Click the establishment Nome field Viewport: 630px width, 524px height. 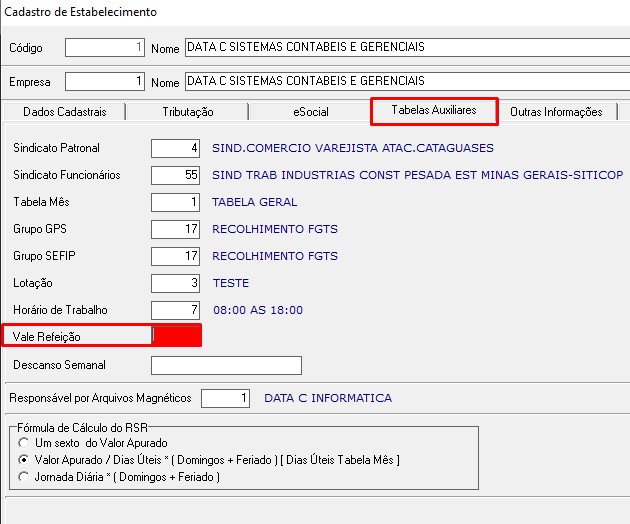407,47
